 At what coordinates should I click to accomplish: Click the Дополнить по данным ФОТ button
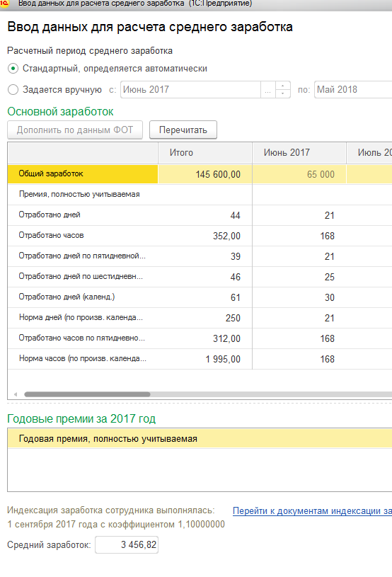(x=75, y=130)
